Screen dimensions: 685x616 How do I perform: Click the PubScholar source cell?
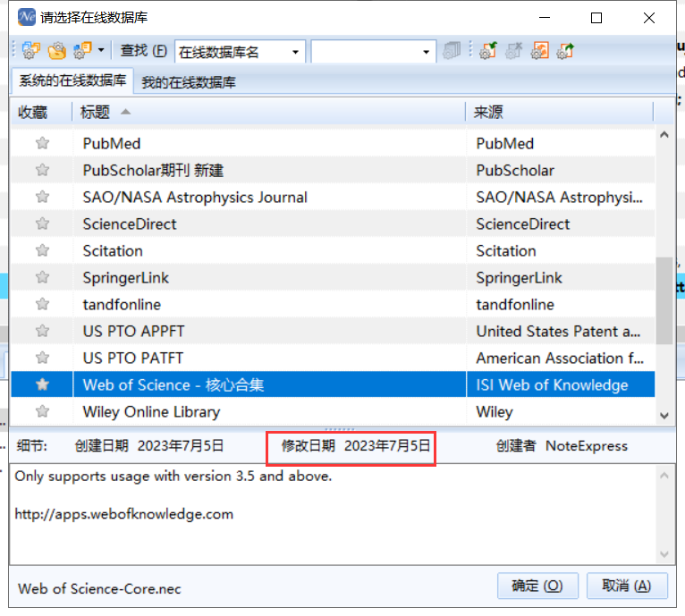[561, 171]
